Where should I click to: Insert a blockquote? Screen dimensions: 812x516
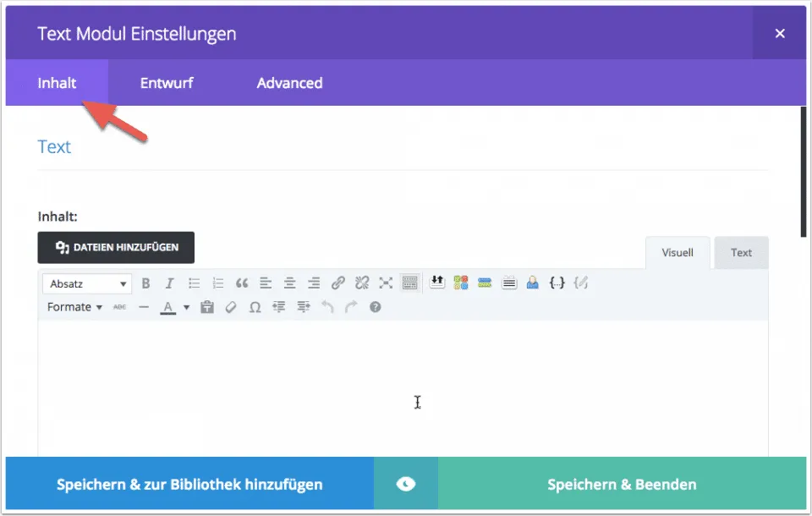pos(242,283)
